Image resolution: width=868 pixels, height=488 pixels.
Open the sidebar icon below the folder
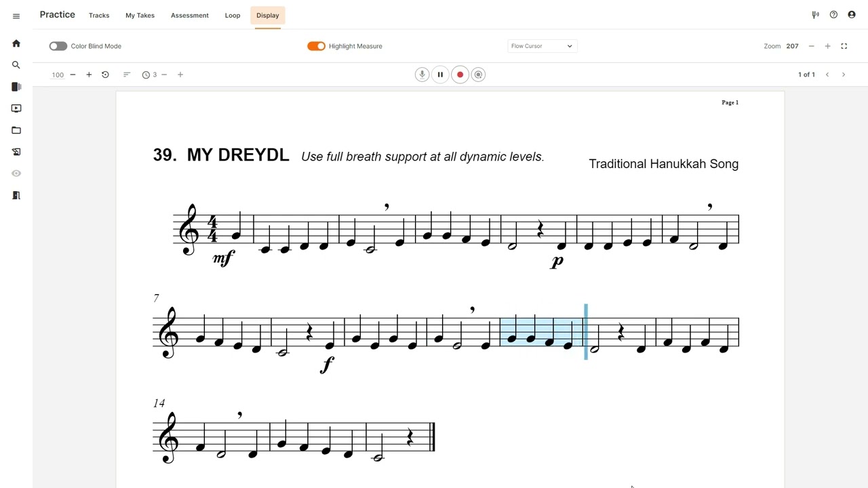tap(16, 152)
